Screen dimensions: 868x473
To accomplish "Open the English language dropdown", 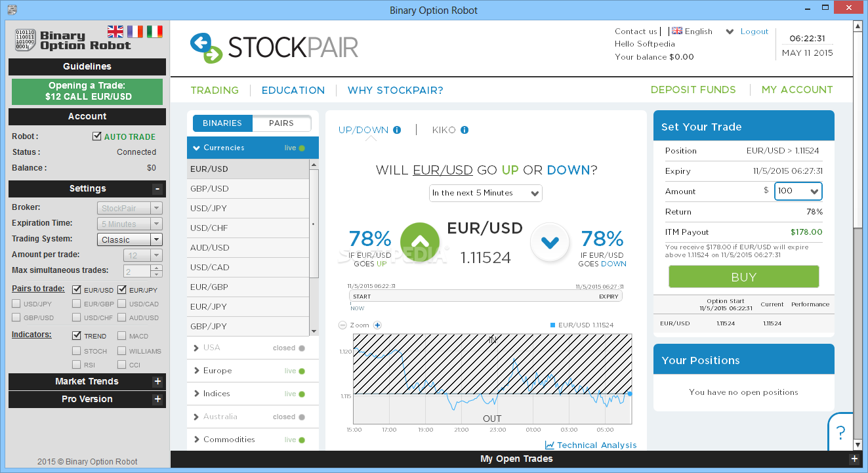I will coord(729,31).
